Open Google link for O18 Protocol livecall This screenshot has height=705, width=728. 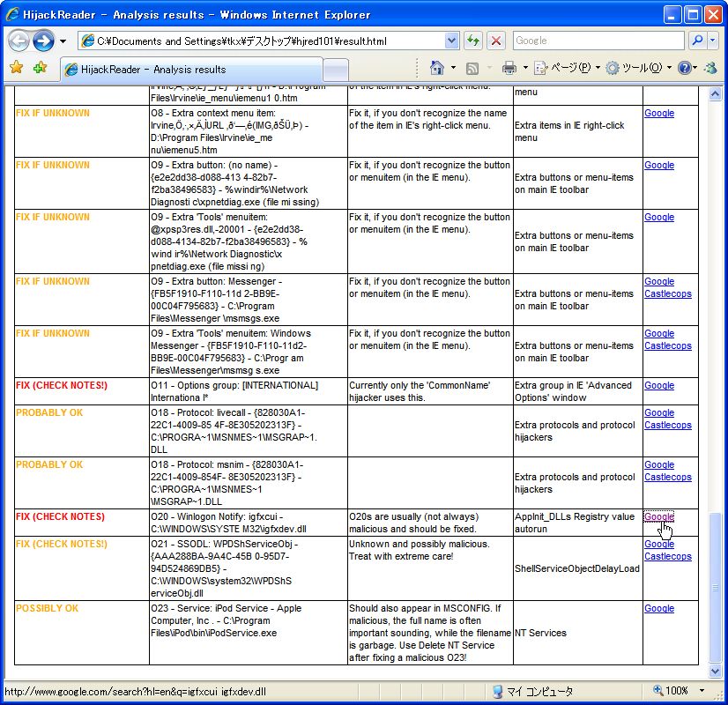(x=659, y=413)
